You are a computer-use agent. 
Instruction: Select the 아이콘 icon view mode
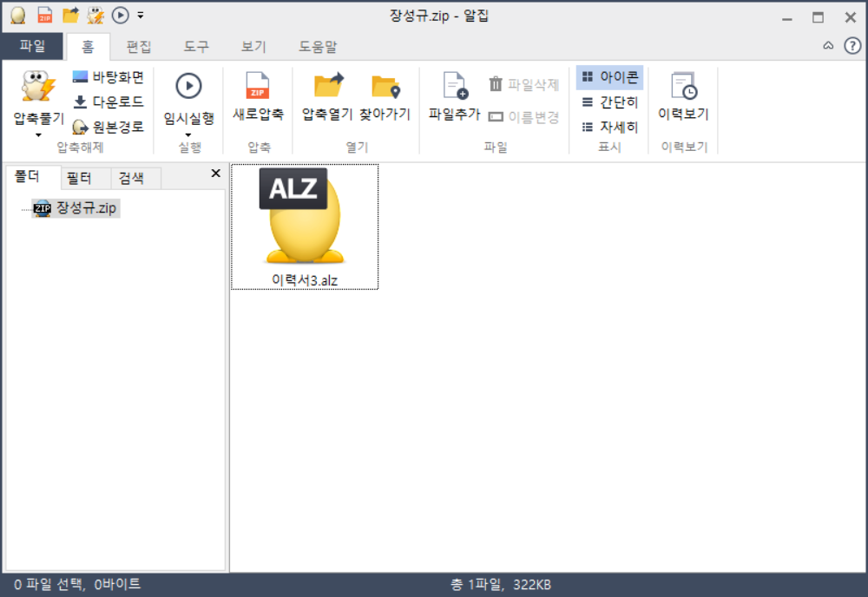609,77
